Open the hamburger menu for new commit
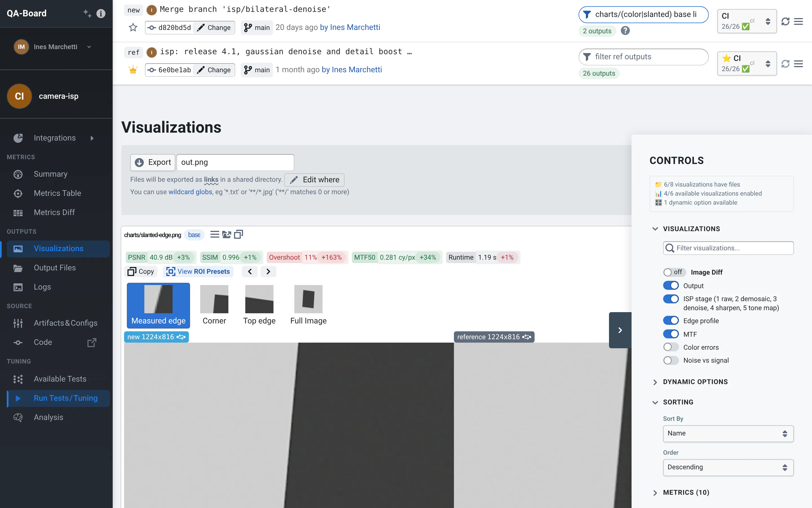This screenshot has height=508, width=812. (x=798, y=21)
